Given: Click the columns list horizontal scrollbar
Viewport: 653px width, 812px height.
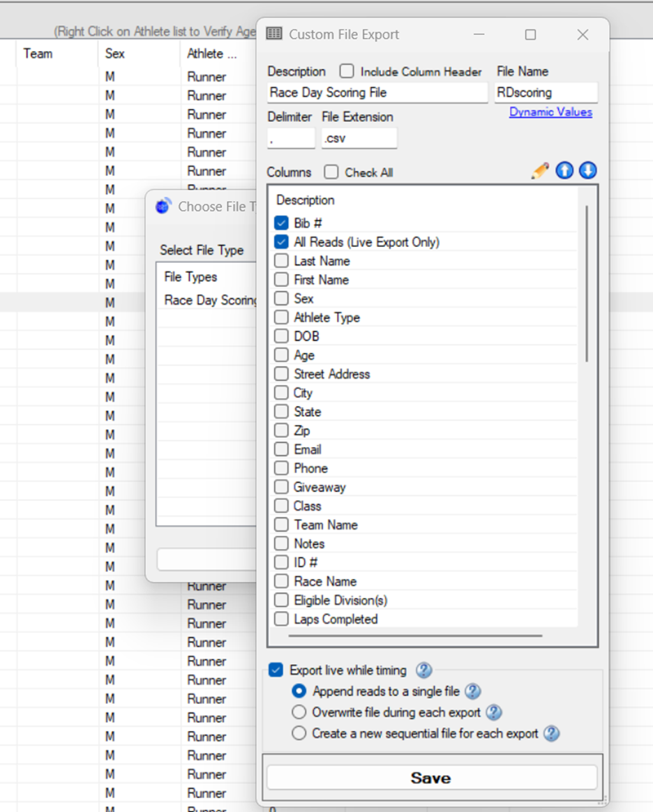Looking at the screenshot, I should [x=415, y=636].
